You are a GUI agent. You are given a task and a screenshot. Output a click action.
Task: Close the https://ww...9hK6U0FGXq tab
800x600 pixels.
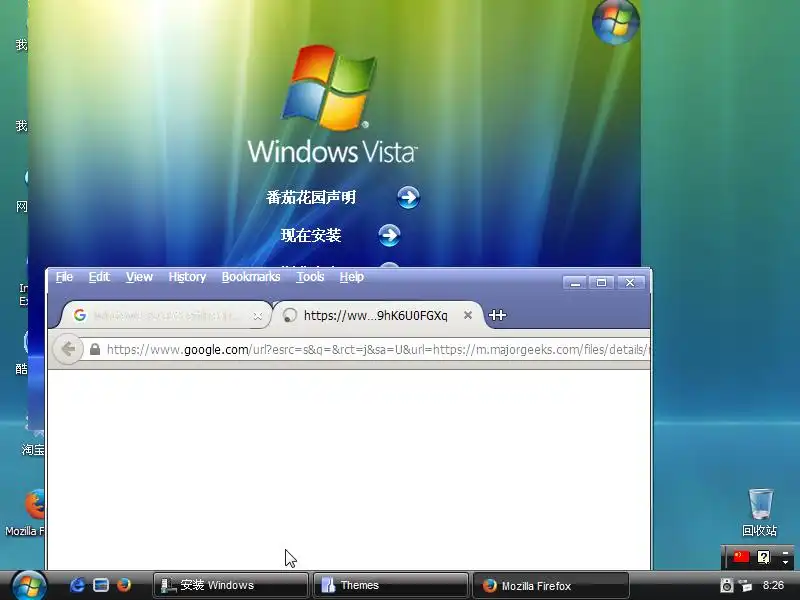pos(467,315)
